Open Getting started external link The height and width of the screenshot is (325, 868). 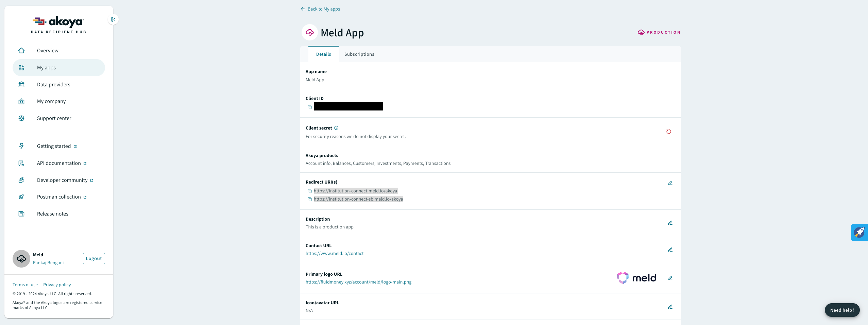pos(57,146)
